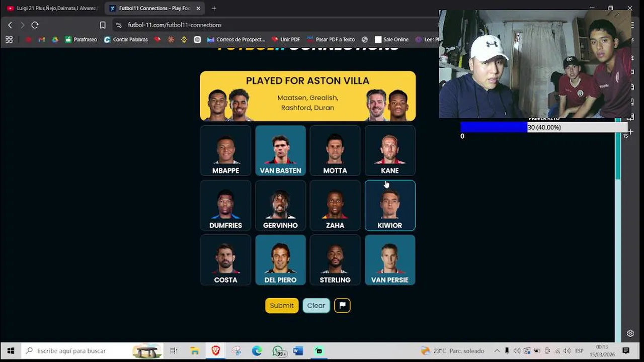Image resolution: width=644 pixels, height=362 pixels.
Task: Select the Zaha player card
Action: pyautogui.click(x=335, y=205)
